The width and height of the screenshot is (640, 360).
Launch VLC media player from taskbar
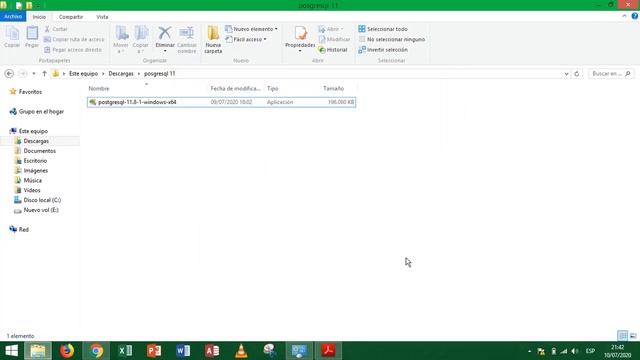(x=241, y=351)
